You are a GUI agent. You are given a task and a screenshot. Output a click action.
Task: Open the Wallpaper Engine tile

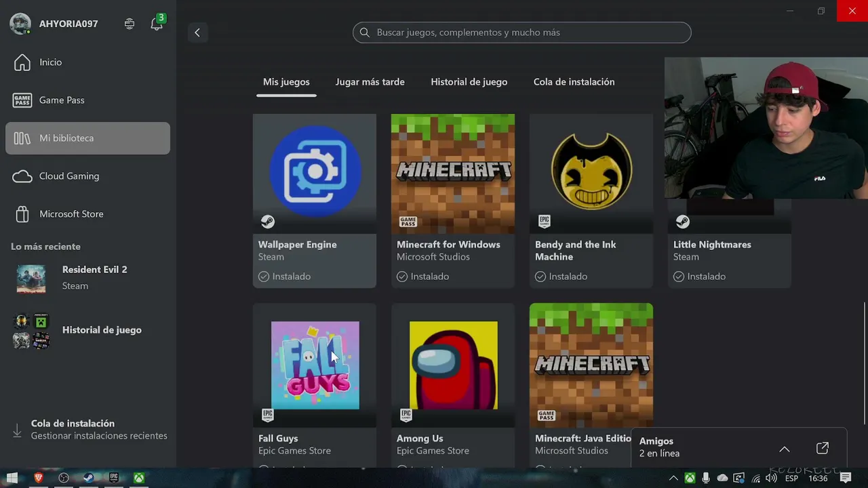(315, 201)
